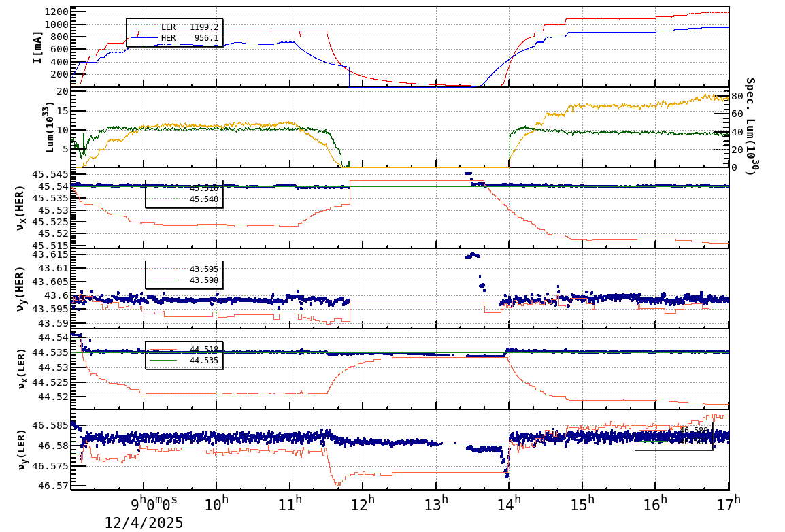Click the 800 tick on current axis
The width and height of the screenshot is (785, 532).
click(60, 37)
